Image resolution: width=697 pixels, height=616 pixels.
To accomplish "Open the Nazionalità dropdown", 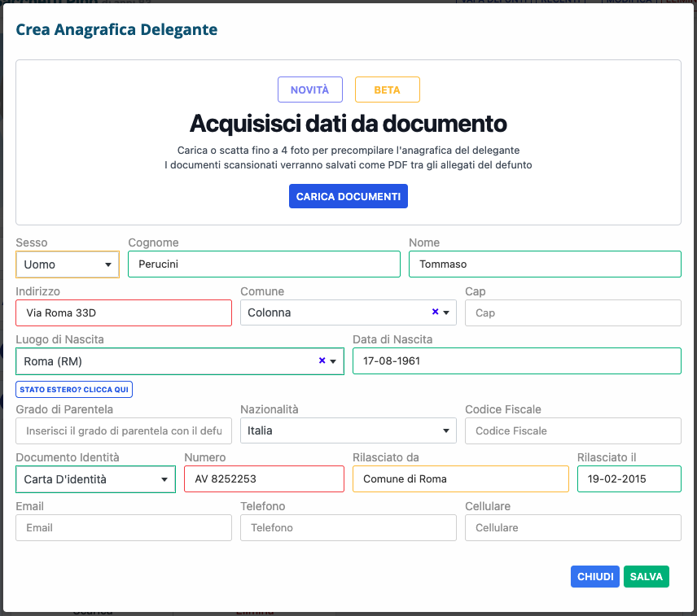I will [348, 430].
